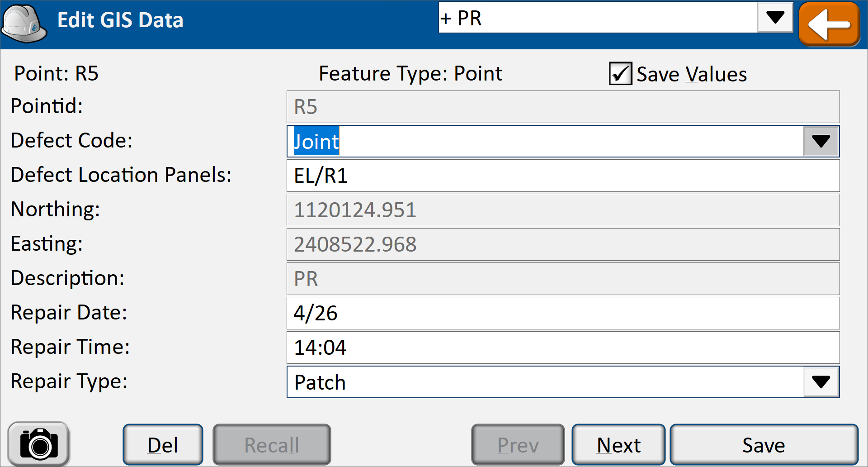868x467 pixels.
Task: Click the Pointid field showing R5
Action: click(563, 107)
